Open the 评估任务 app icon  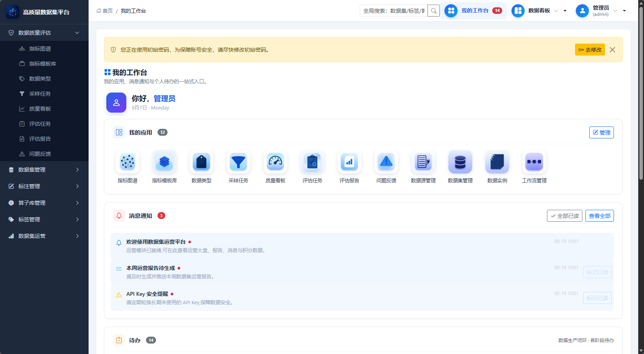coord(312,162)
